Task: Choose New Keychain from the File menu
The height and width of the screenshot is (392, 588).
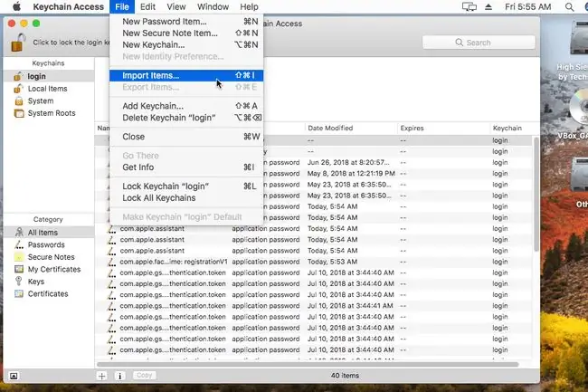Action: click(x=186, y=44)
